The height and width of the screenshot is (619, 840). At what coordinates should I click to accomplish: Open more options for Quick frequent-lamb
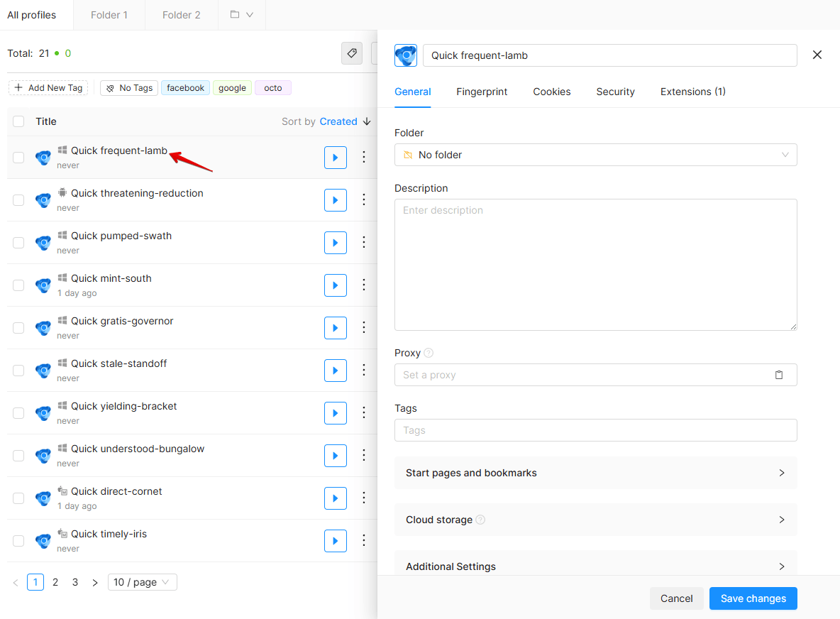[364, 157]
